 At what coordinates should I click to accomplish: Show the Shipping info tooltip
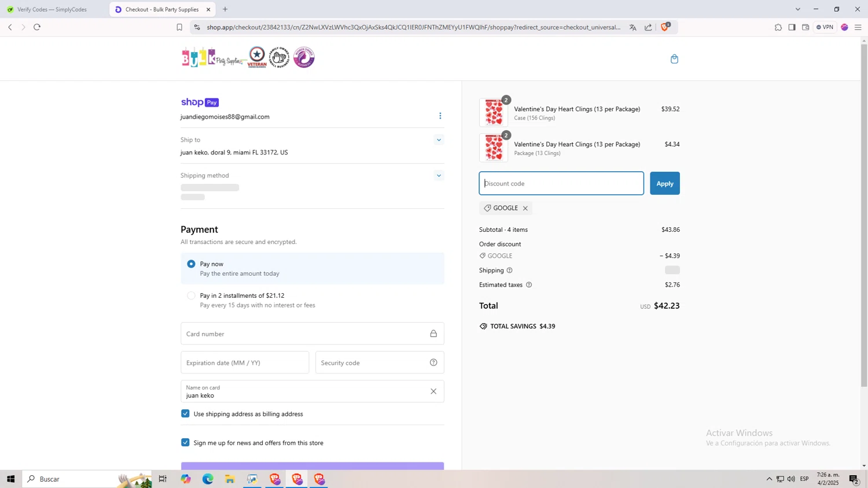pos(510,271)
